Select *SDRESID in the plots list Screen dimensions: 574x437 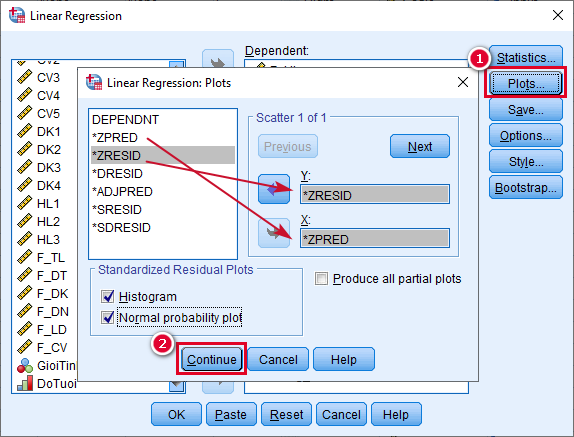click(163, 227)
